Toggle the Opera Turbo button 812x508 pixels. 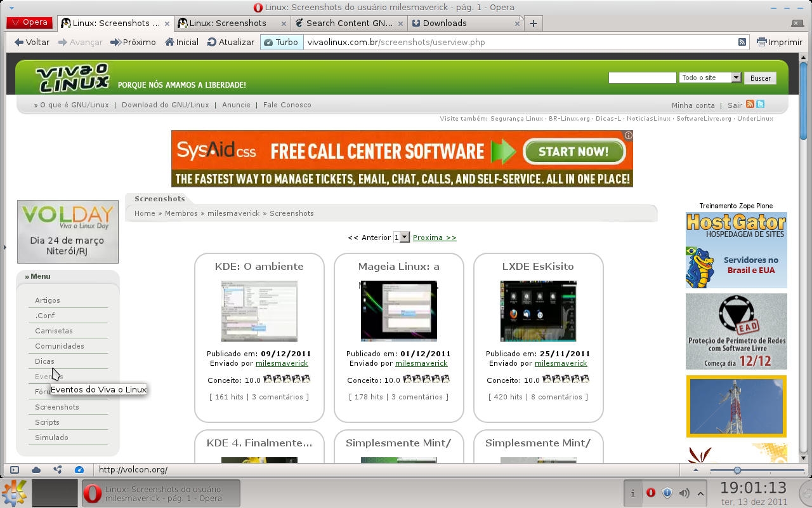click(x=280, y=42)
